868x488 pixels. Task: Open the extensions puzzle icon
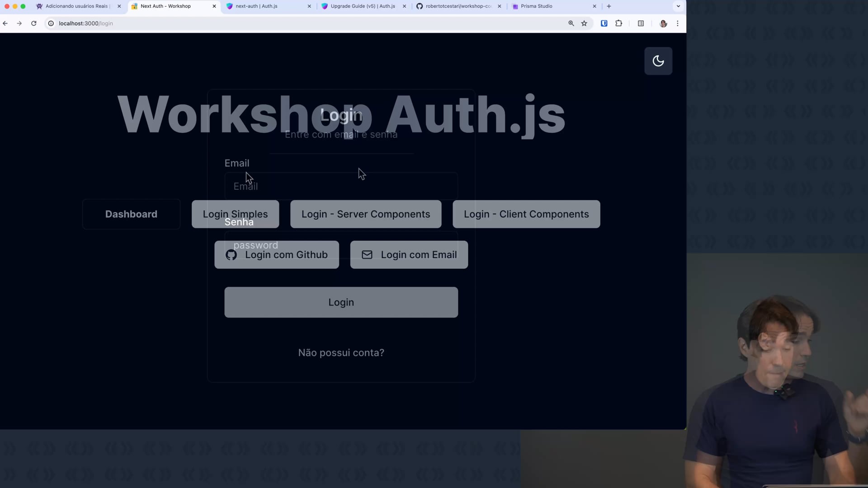coord(619,23)
